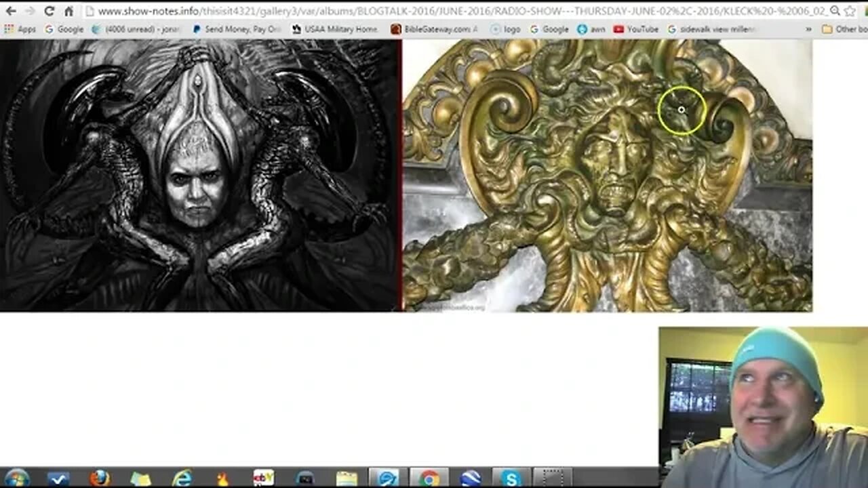The image size is (868, 488).
Task: Open the second Google bookmark next to logo
Action: pyautogui.click(x=549, y=29)
